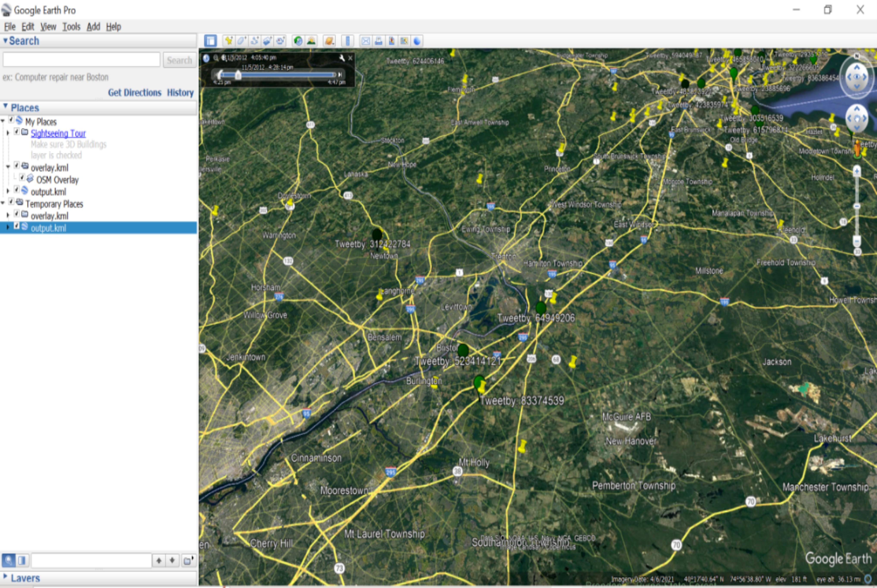
Task: Collapse overlay.kml under My Places
Action: [x=8, y=166]
